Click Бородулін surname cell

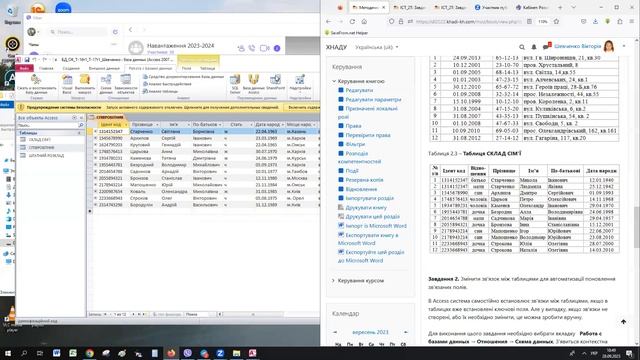tap(145, 204)
